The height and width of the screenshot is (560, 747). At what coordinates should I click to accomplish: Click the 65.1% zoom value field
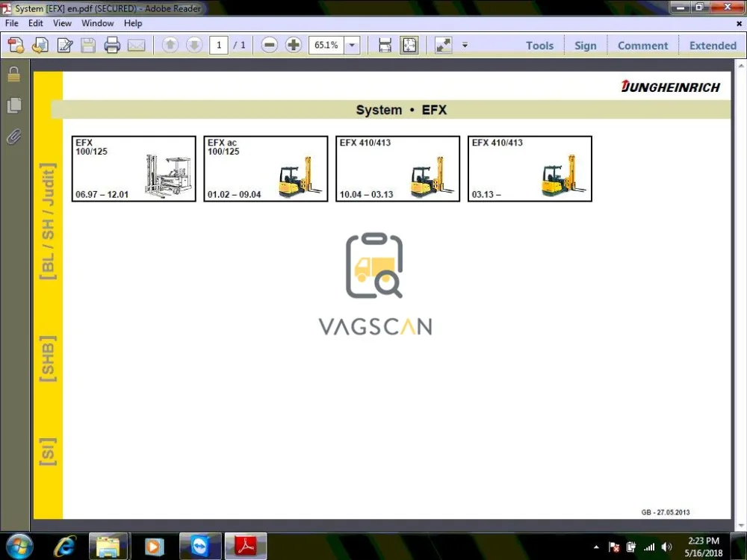tap(326, 46)
